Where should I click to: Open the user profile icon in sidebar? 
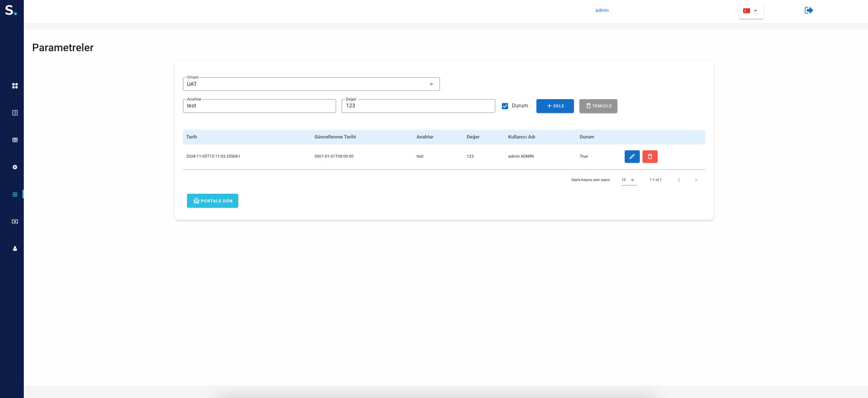pos(15,249)
